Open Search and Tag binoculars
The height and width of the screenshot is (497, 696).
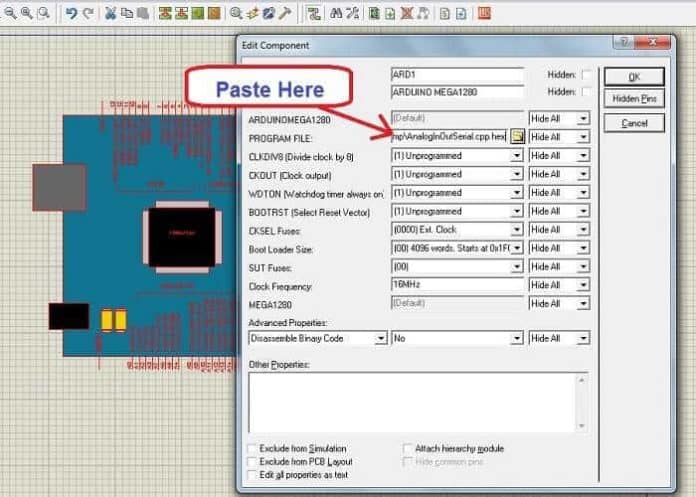tap(336, 13)
